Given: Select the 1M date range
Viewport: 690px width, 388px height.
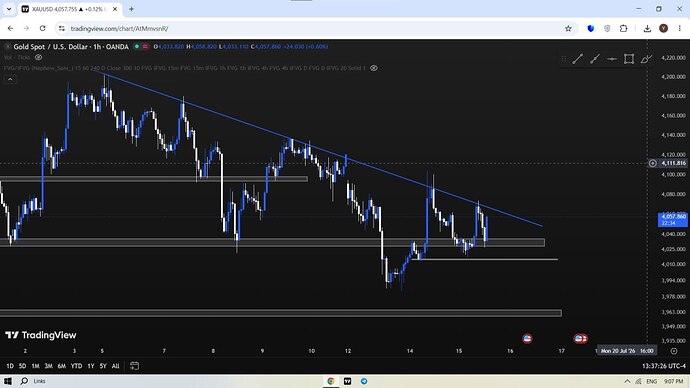Looking at the screenshot, I should (35, 366).
